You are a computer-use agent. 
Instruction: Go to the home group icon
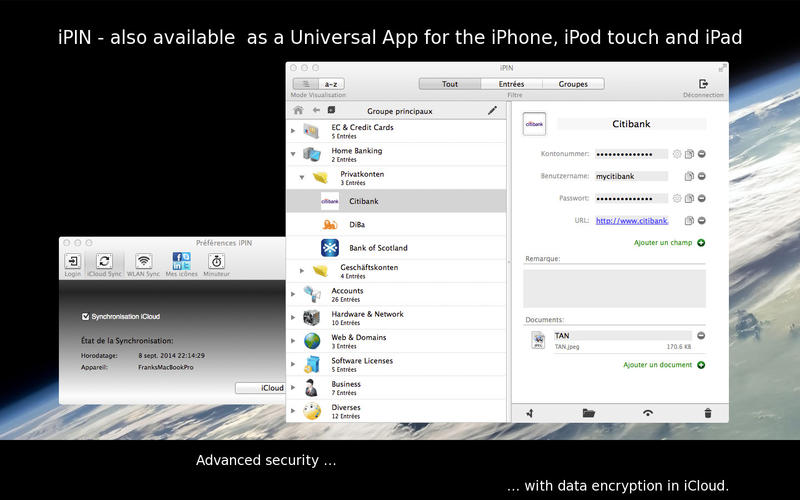[x=298, y=110]
